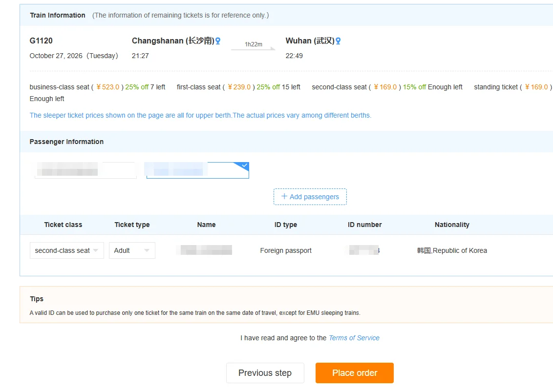Click the arrival time 22:49
The image size is (553, 392).
tap(294, 56)
